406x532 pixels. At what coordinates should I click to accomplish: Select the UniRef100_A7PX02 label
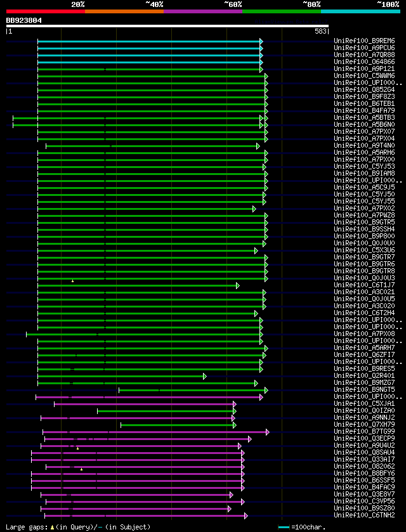pyautogui.click(x=364, y=208)
